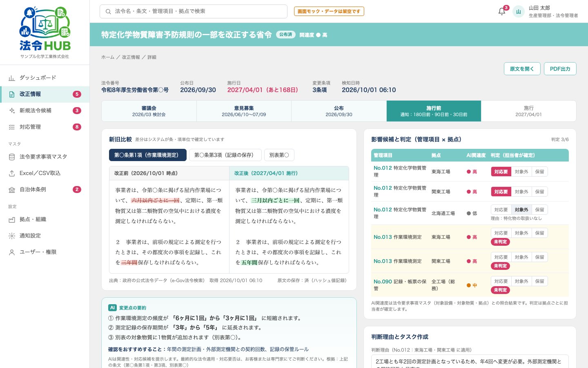Open the notification bell
588x368 pixels.
(x=502, y=11)
